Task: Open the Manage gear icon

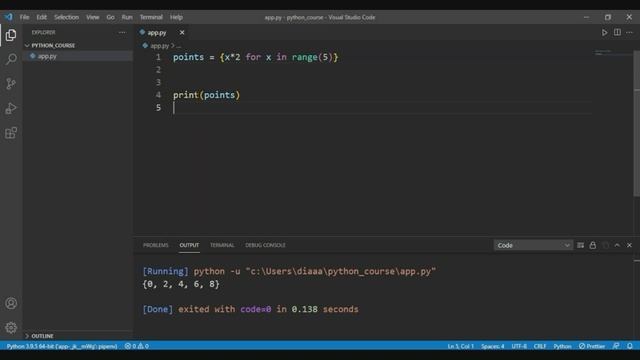Action: click(11, 327)
